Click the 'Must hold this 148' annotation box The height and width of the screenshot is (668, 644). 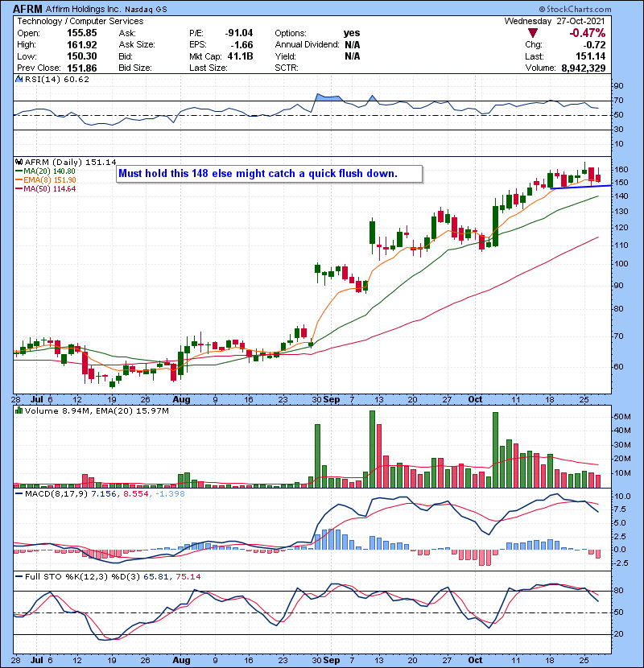pos(270,174)
